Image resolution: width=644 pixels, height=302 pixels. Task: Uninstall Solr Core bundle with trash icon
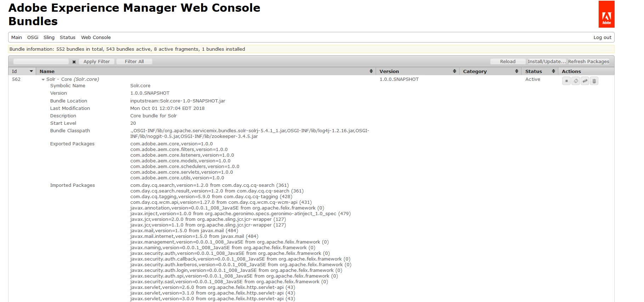[594, 81]
